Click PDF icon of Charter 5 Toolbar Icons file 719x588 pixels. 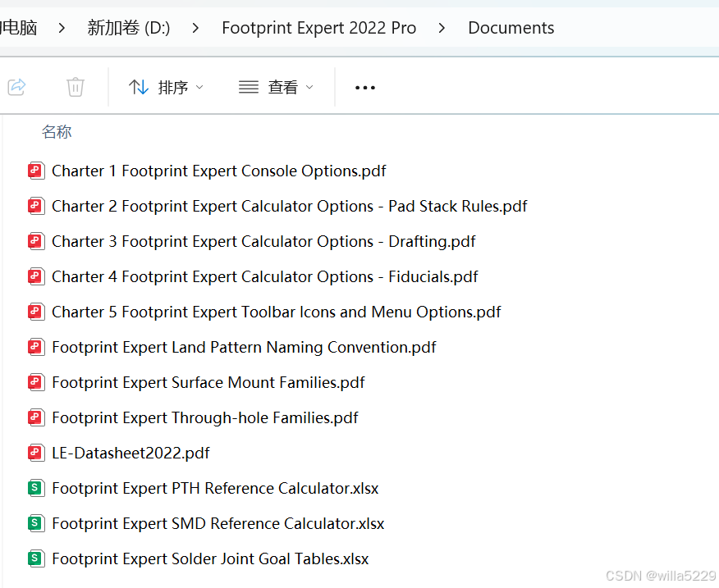(36, 312)
